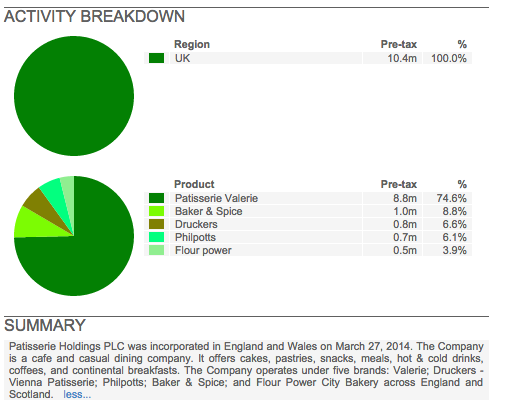Viewport: 510px width, 402px height.
Task: Click the olive Druckers legend swatch
Action: point(156,224)
